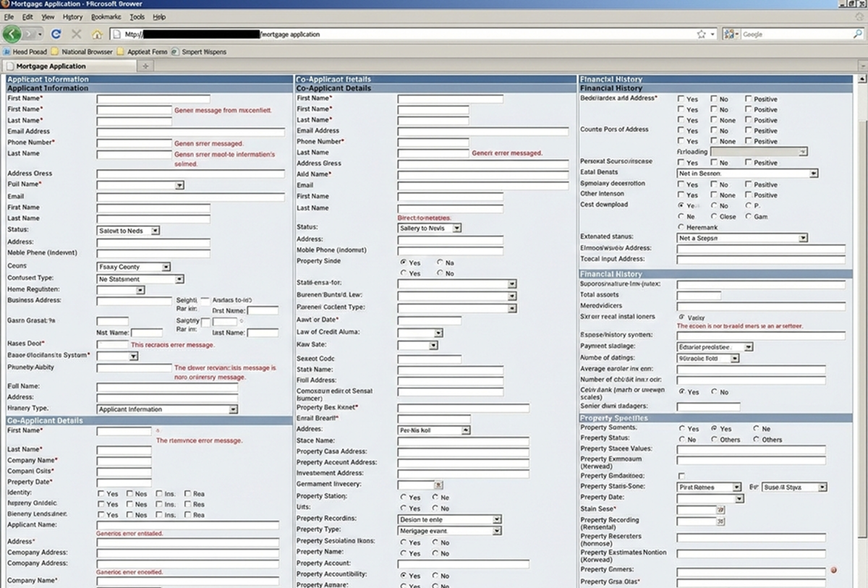The height and width of the screenshot is (588, 868).
Task: Open the History menu
Action: coord(72,17)
